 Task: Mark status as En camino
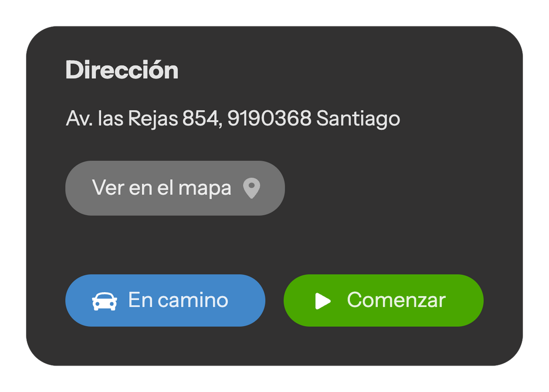(x=165, y=300)
